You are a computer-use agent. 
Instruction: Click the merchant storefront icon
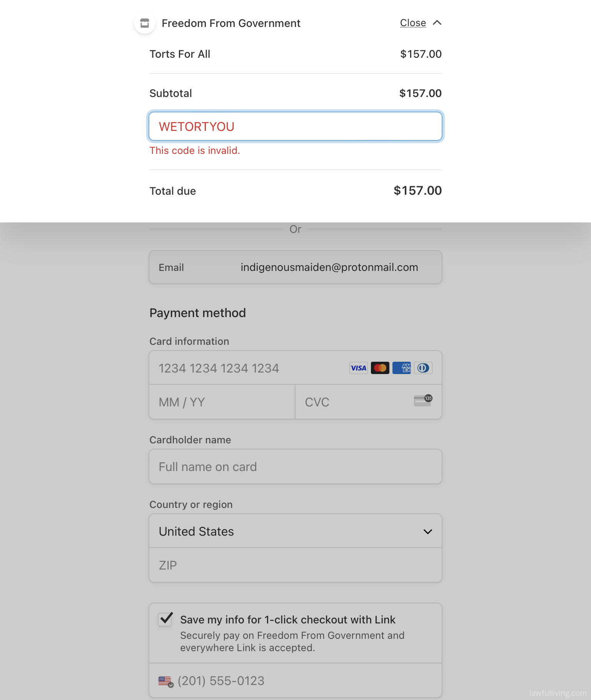click(145, 23)
